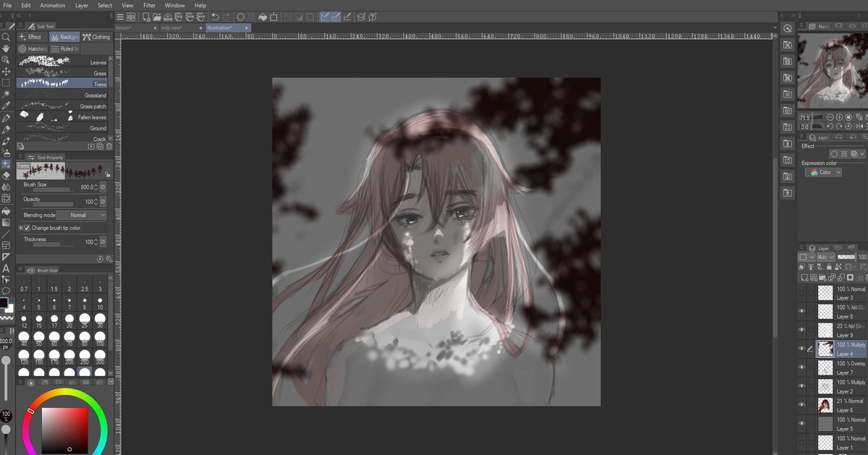Switch to the infp new* document tab
The image size is (868, 455).
pos(181,27)
